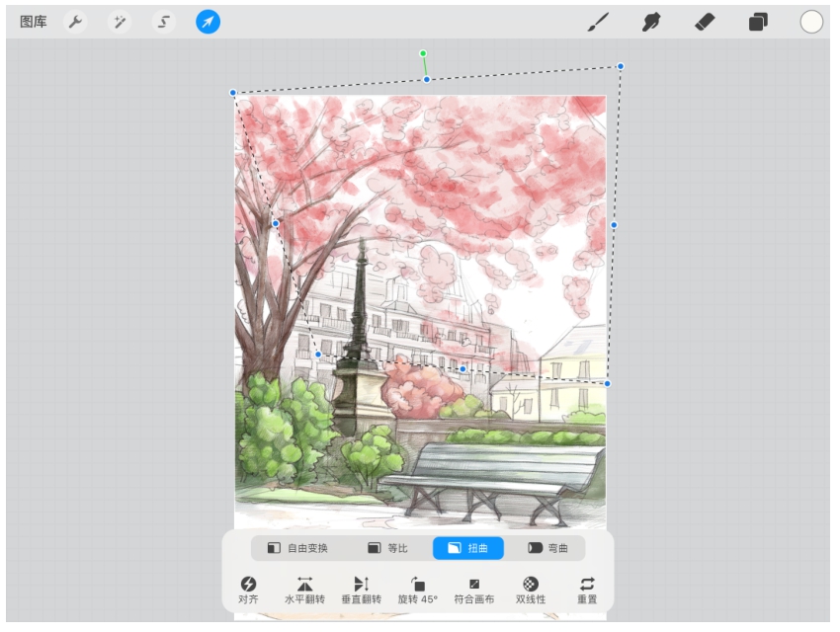
Task: Open the Actions wrench menu
Action: 75,22
